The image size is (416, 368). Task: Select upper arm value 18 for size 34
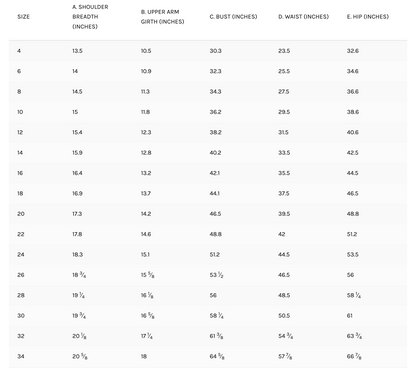[x=144, y=356]
